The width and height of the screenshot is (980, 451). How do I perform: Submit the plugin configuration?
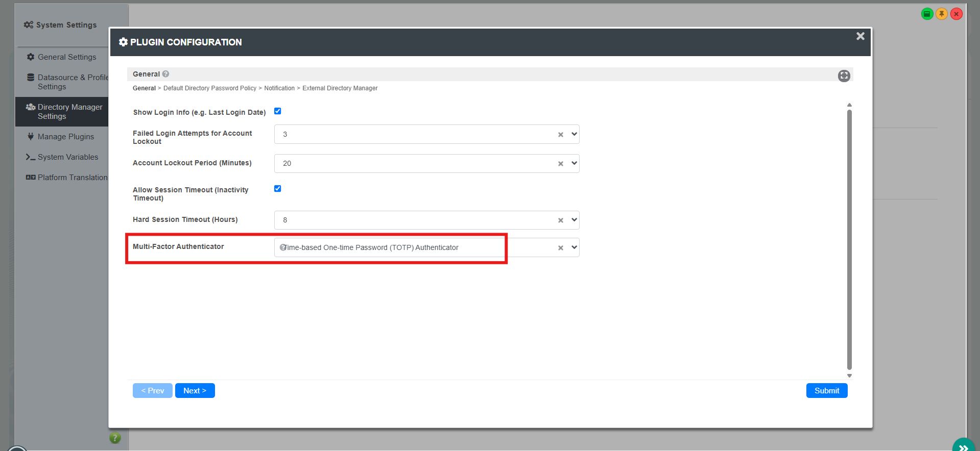(827, 391)
